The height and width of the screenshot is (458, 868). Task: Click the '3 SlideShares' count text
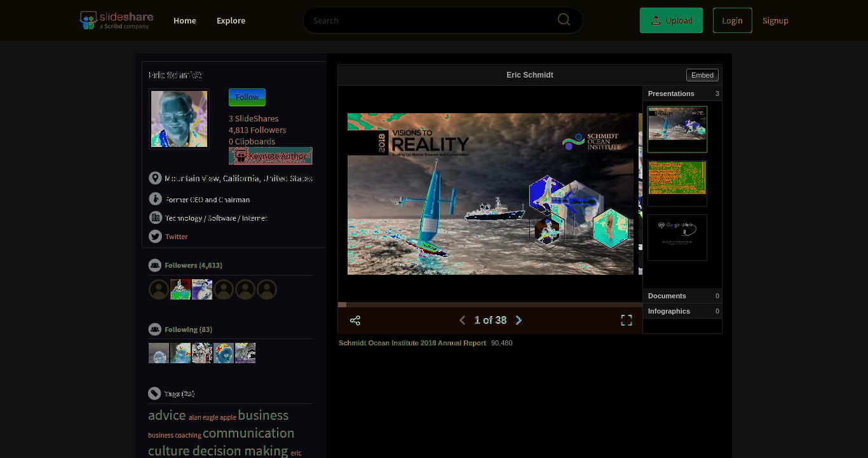click(254, 118)
